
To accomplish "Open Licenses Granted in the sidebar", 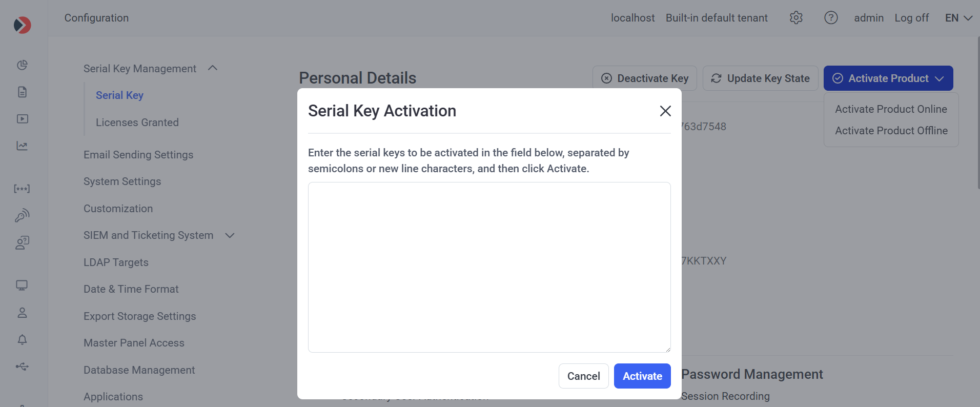I will click(137, 123).
